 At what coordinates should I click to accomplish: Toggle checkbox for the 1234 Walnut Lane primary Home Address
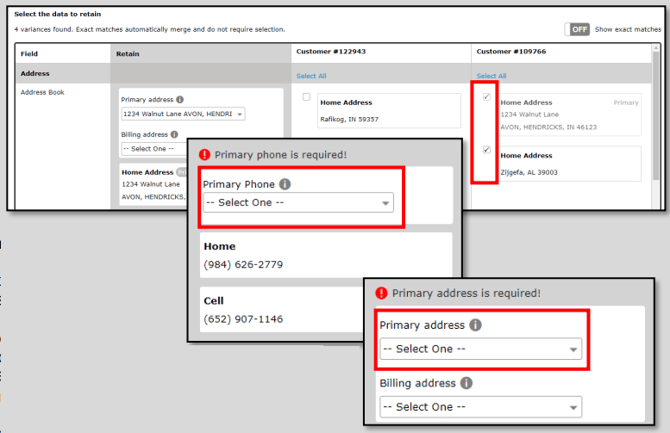pyautogui.click(x=487, y=98)
